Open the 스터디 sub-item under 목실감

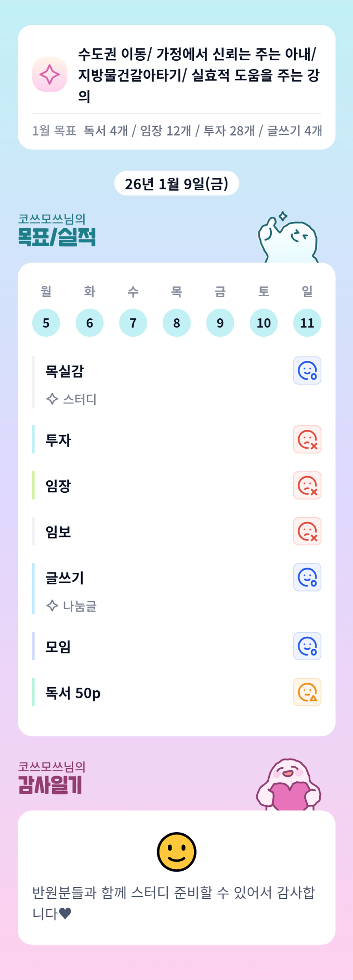(x=72, y=399)
